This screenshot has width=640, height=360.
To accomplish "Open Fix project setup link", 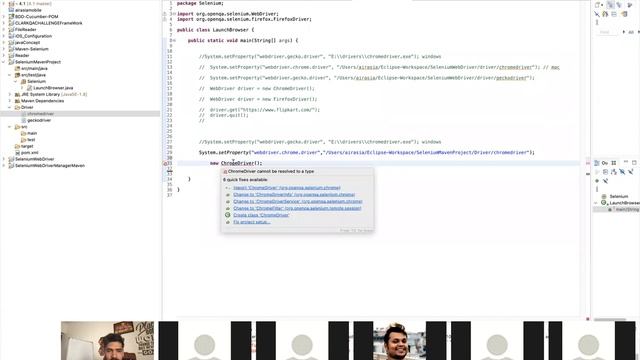I will [x=251, y=222].
